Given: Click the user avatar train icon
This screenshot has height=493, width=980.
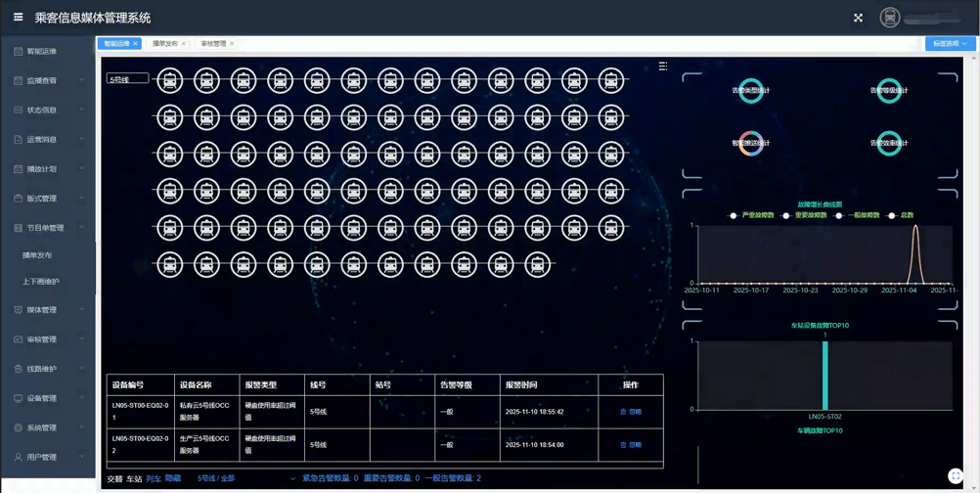Looking at the screenshot, I should tap(889, 18).
